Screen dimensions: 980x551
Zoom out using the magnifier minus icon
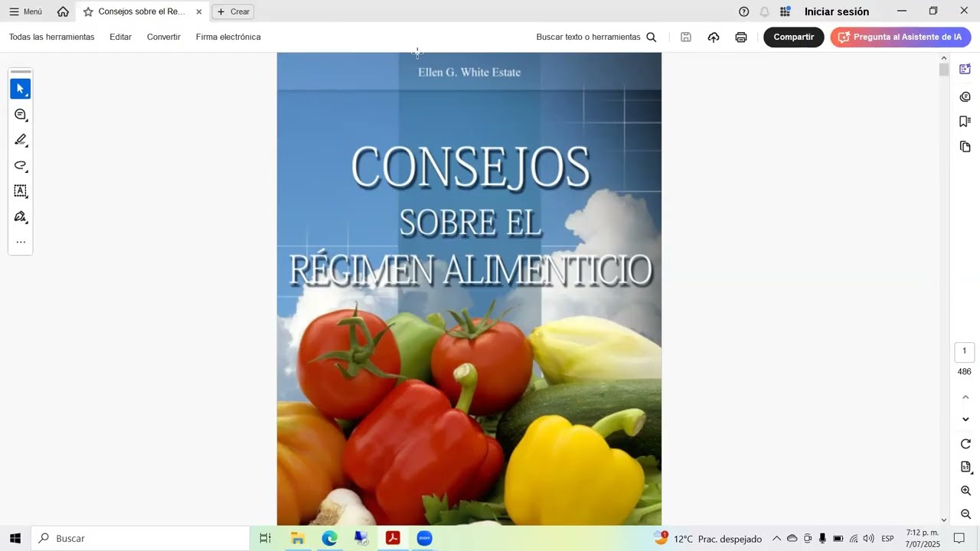965,514
